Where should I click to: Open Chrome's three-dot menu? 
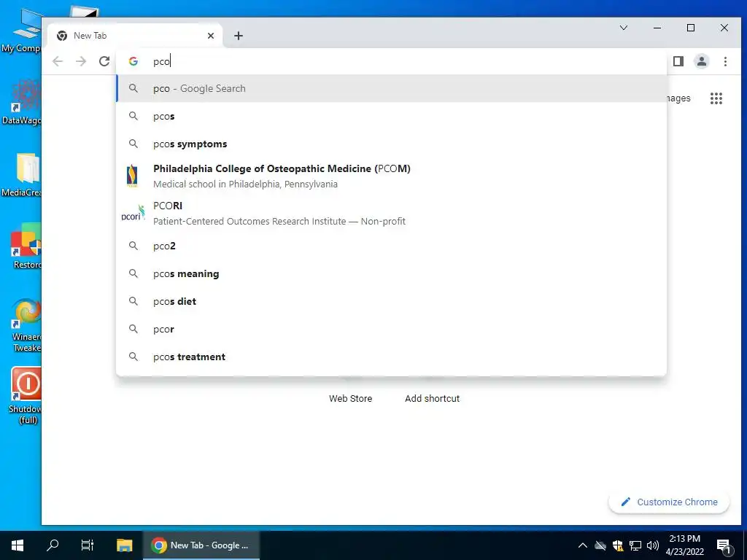pos(725,61)
